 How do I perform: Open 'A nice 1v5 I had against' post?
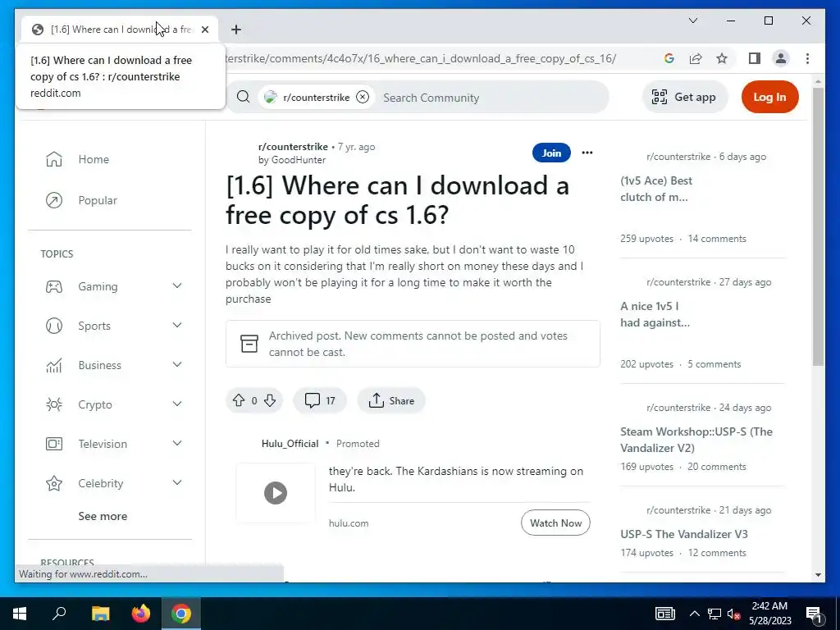[x=655, y=314]
